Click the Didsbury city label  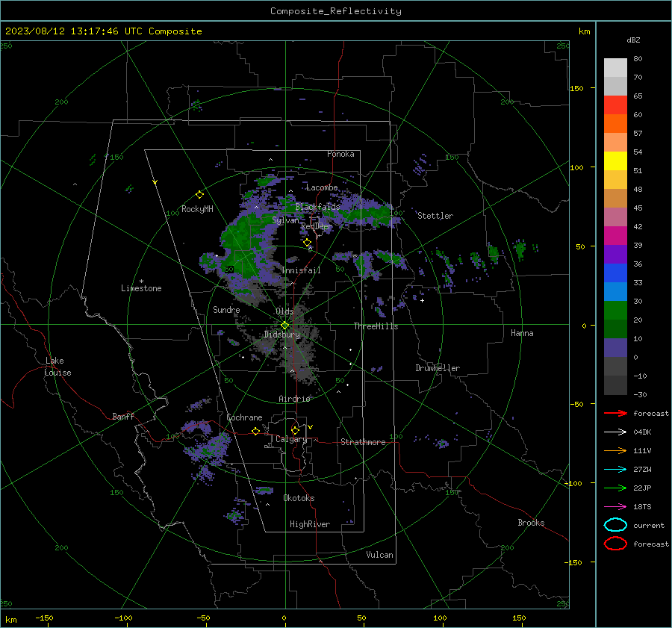(282, 335)
